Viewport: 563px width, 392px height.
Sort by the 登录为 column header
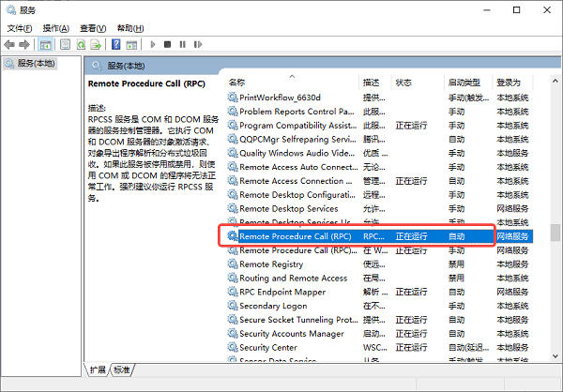coord(512,83)
